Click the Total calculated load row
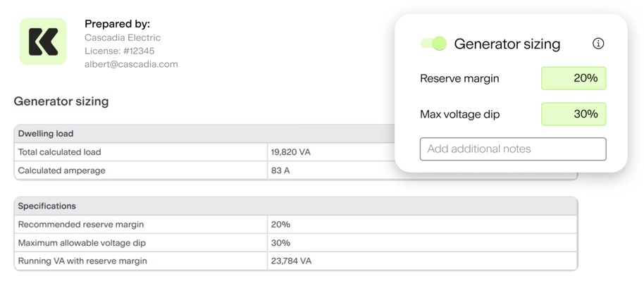Viewport: 644px width, 298px height. pyautogui.click(x=296, y=152)
